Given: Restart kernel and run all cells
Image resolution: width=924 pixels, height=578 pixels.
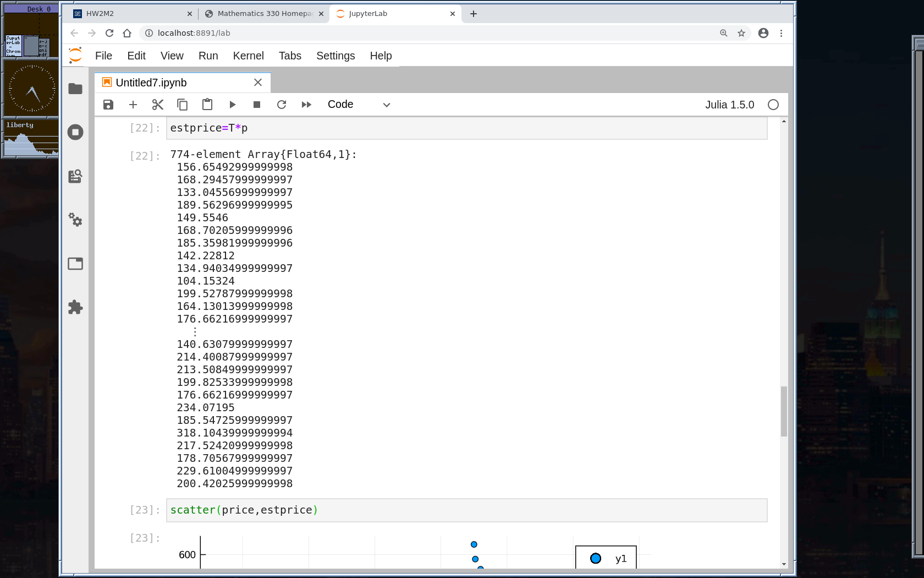Looking at the screenshot, I should [306, 105].
